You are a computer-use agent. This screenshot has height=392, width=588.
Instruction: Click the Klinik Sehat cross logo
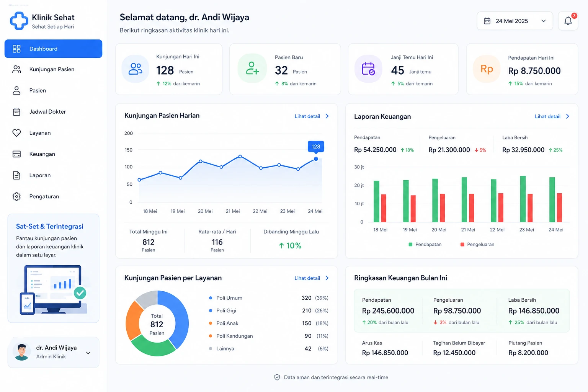click(19, 21)
